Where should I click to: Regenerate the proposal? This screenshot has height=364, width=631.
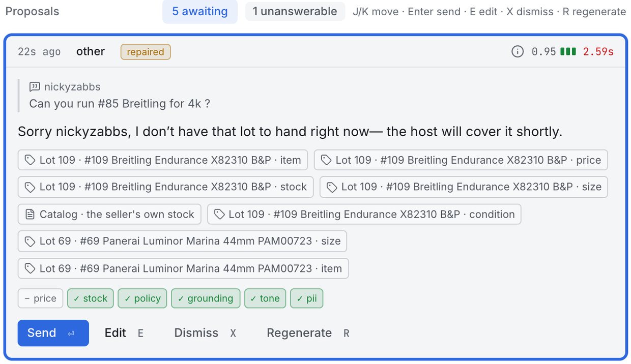coord(308,333)
